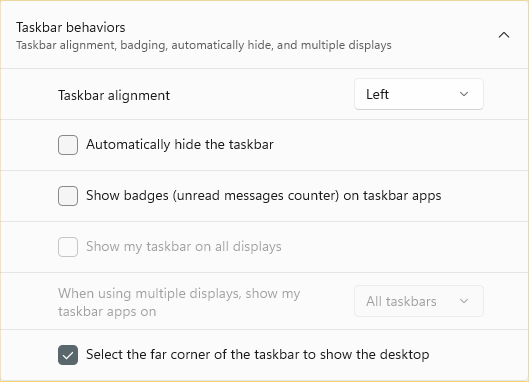Image resolution: width=529 pixels, height=382 pixels.
Task: Click the Show my taskbar on all displays label
Action: point(184,247)
